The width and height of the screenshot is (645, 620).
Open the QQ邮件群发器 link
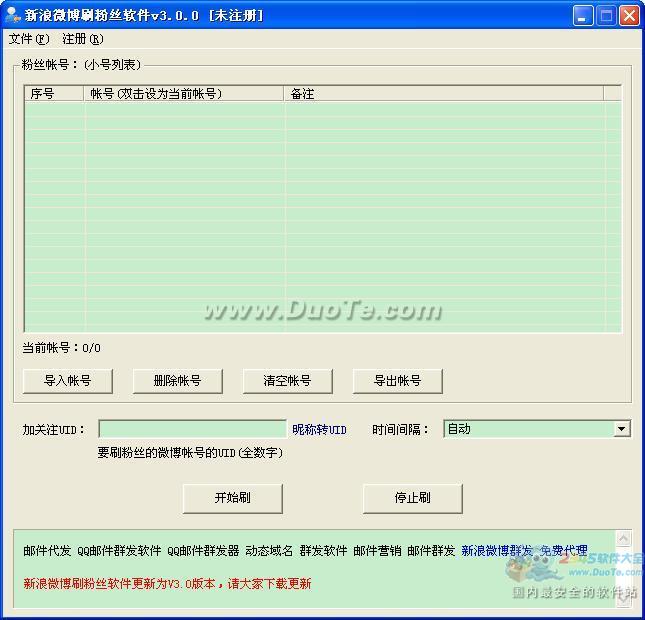(203, 551)
